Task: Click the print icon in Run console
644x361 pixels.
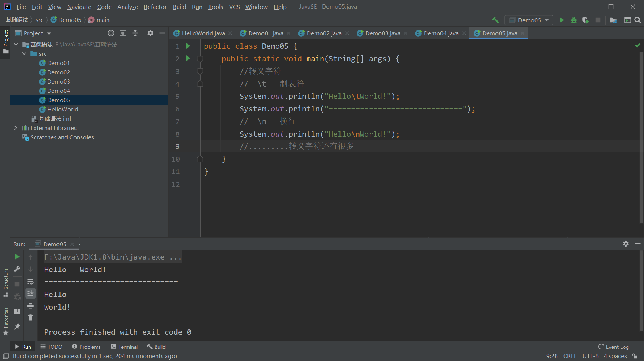Action: (30, 306)
